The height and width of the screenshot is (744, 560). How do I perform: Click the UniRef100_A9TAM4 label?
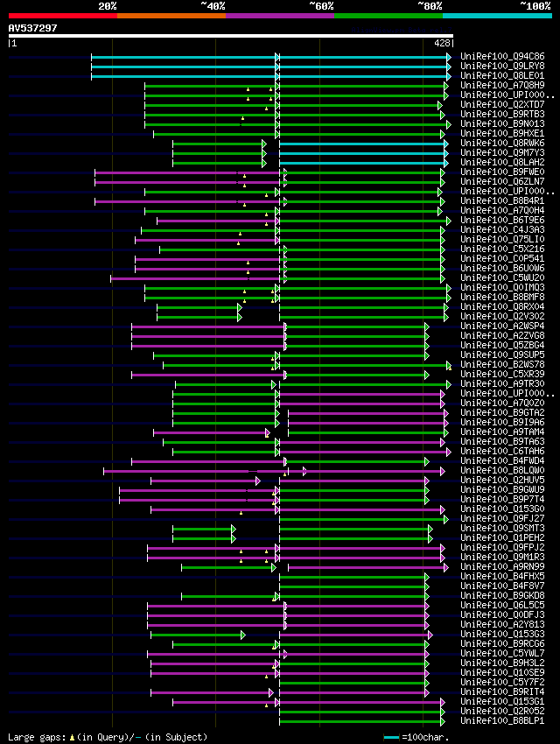tap(502, 432)
